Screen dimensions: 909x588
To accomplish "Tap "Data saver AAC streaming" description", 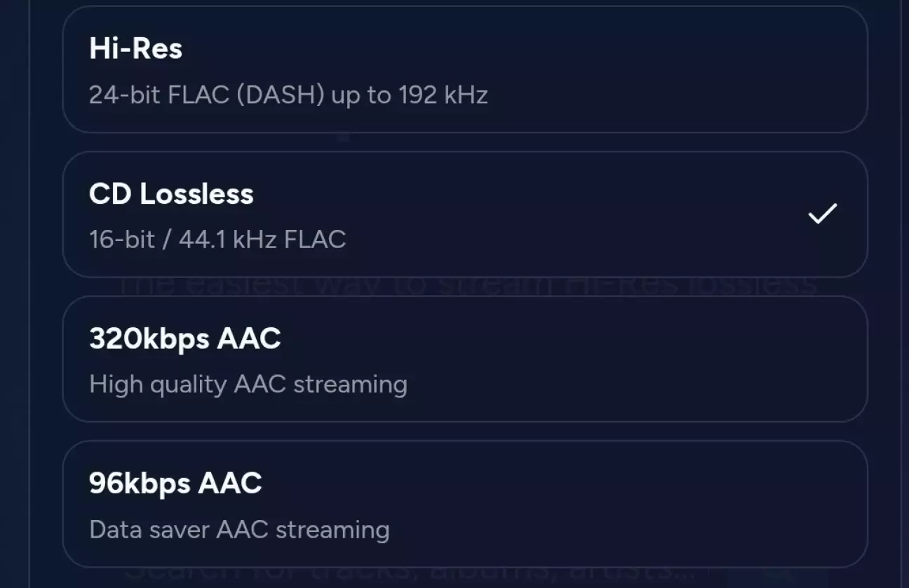I will pos(239,529).
